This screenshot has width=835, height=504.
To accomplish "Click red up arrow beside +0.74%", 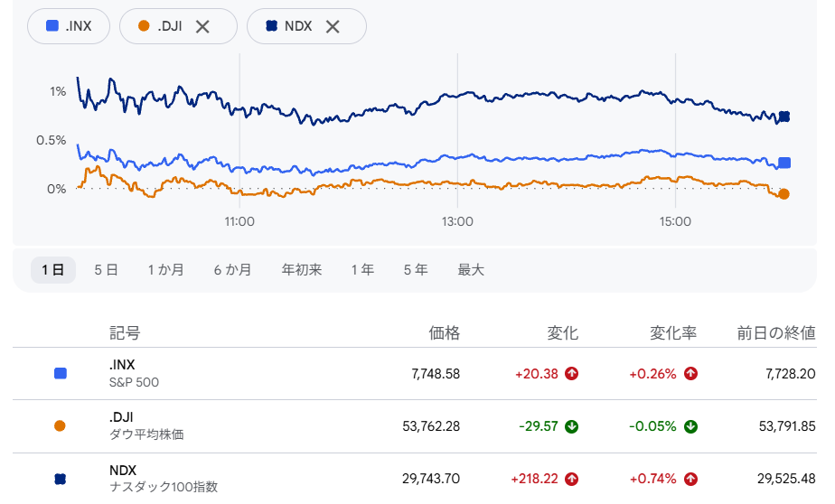I will click(690, 479).
